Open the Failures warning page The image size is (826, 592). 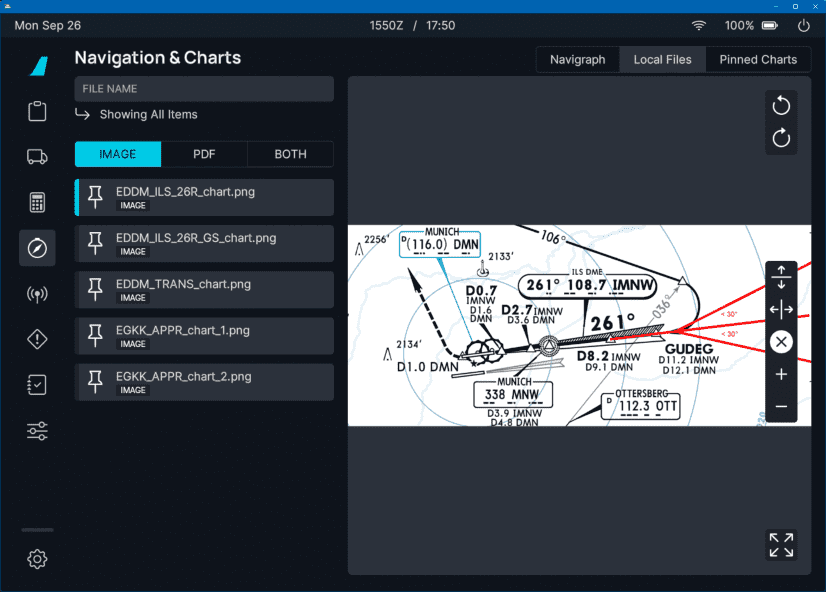pos(37,340)
